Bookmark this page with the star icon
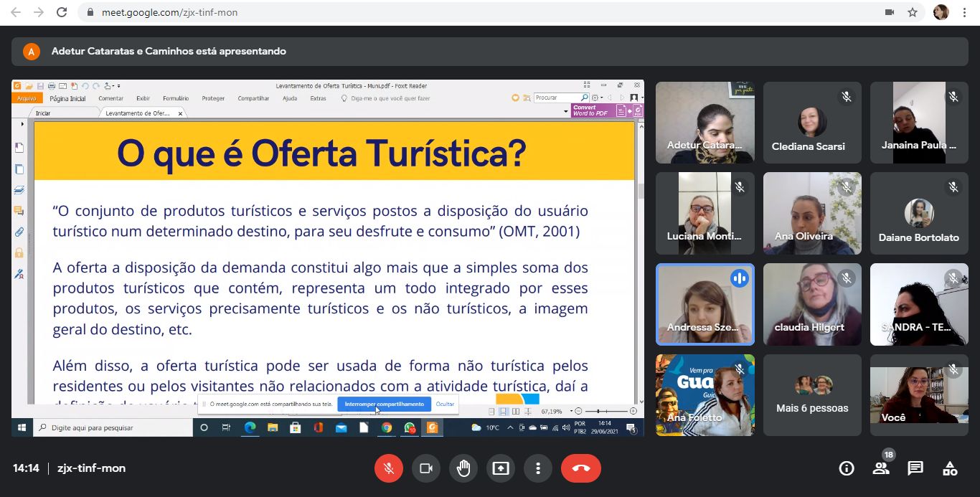980x497 pixels. [x=912, y=12]
